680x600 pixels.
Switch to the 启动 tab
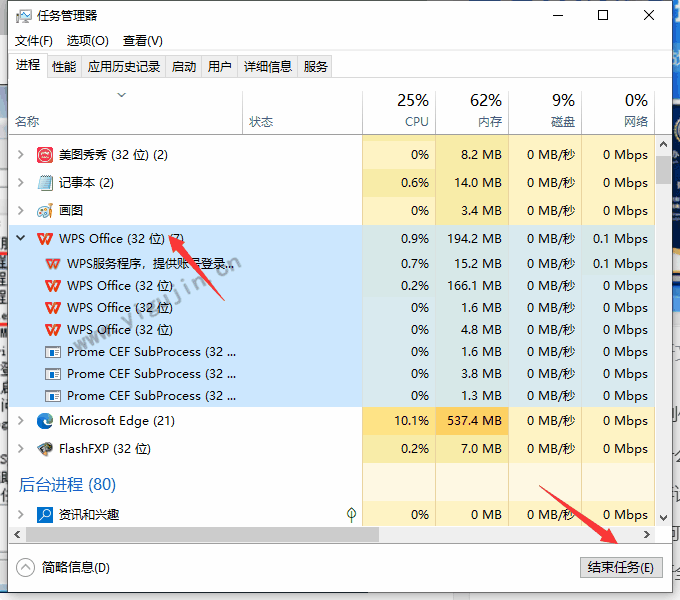tap(184, 67)
